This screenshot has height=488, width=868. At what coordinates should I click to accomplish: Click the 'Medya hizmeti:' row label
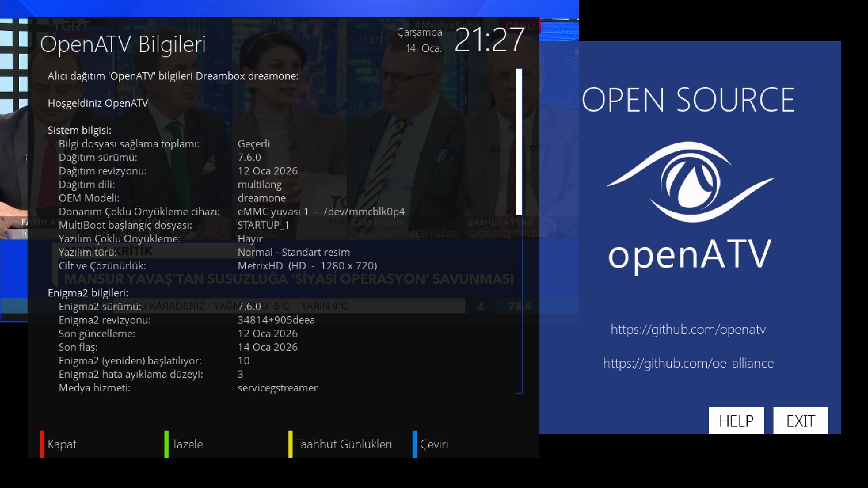click(94, 388)
